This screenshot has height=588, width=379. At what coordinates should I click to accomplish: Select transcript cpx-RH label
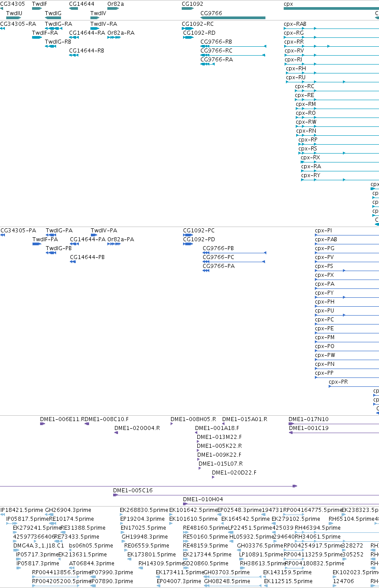(x=296, y=69)
